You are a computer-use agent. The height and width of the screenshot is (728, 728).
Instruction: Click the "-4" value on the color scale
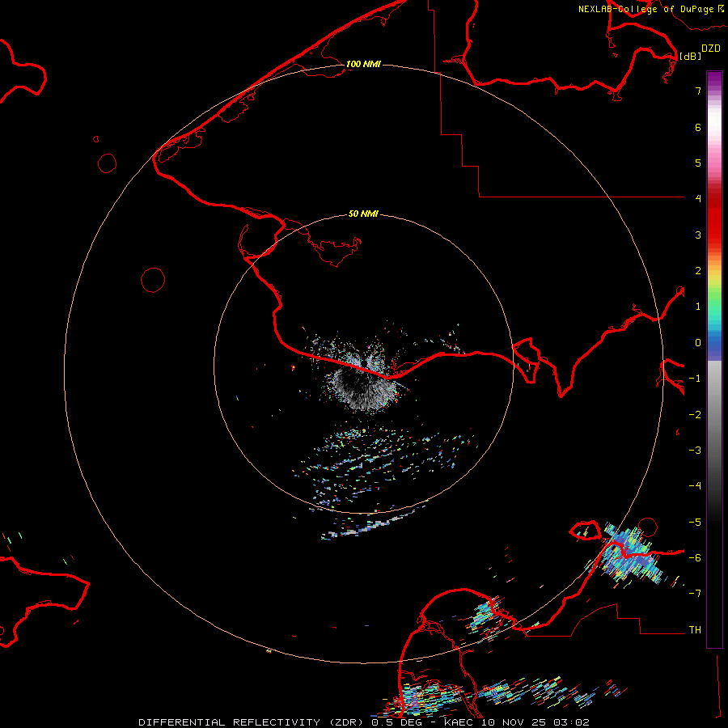pyautogui.click(x=695, y=485)
